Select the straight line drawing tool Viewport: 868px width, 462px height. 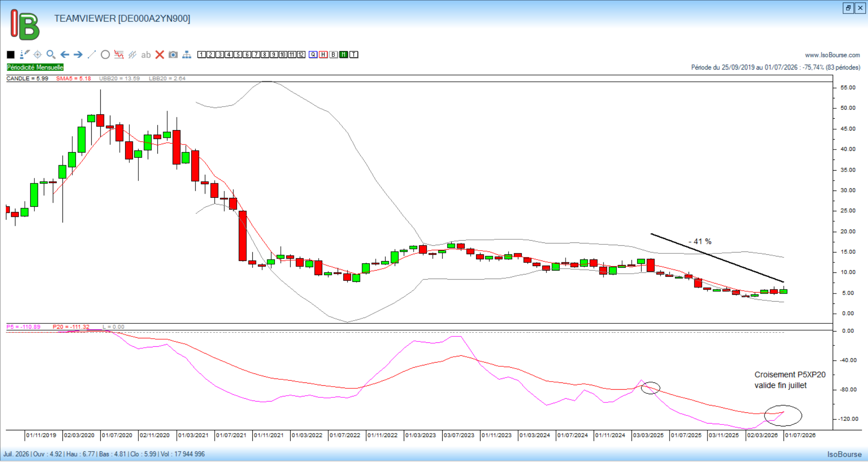point(92,55)
